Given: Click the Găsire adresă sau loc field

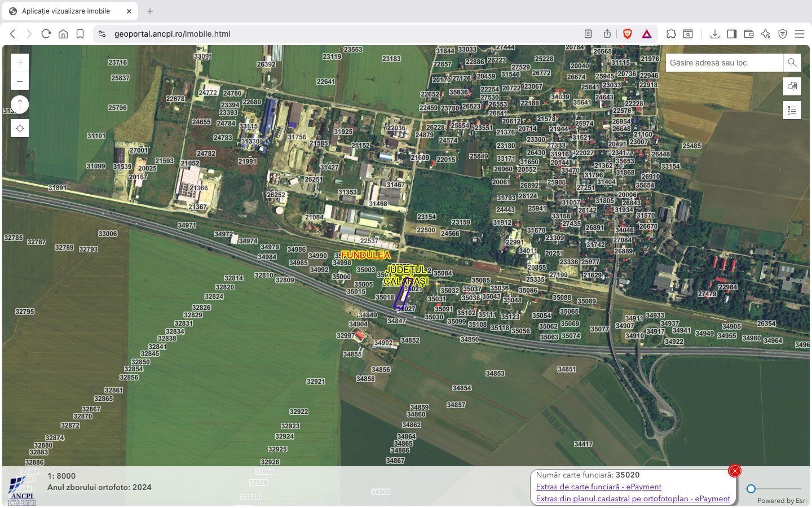Looking at the screenshot, I should coord(724,63).
